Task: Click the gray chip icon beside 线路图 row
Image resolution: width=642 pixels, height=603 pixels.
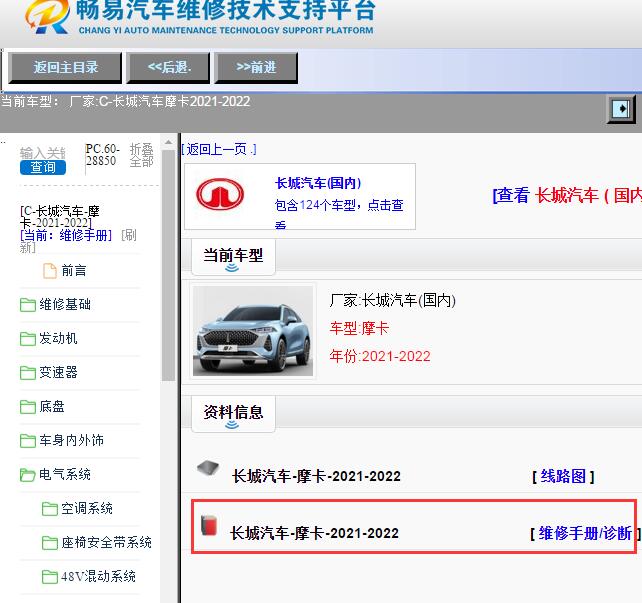Action: (x=208, y=468)
